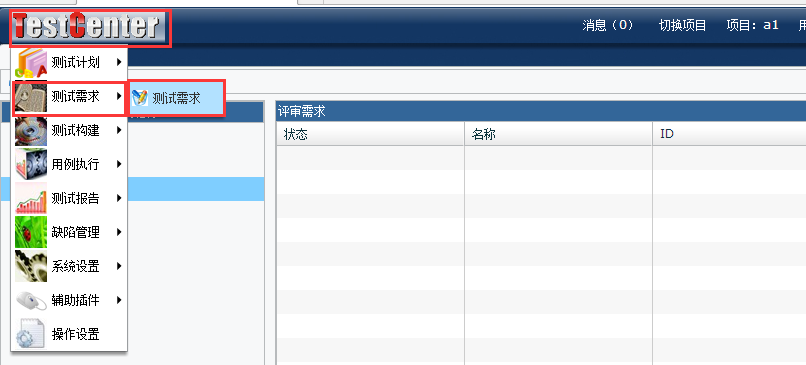Screen dimensions: 806x365
Task: Click the 辅助插件 mouse icon
Action: 31,300
